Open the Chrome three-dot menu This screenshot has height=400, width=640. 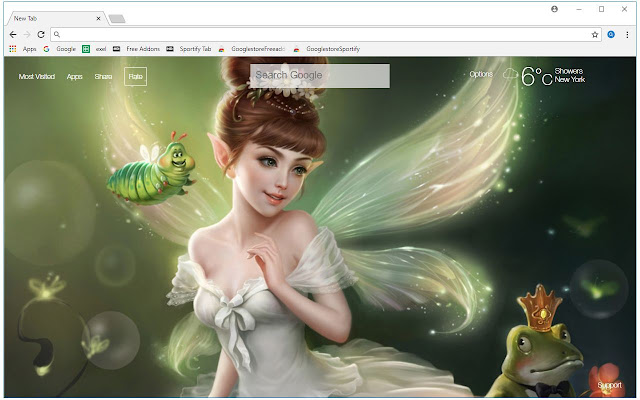(x=627, y=35)
